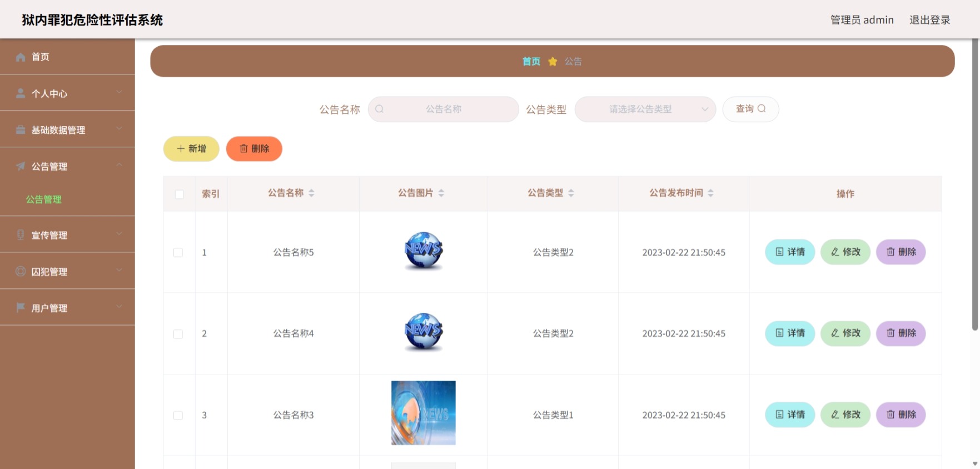Click the 公告名称 search input field

444,109
